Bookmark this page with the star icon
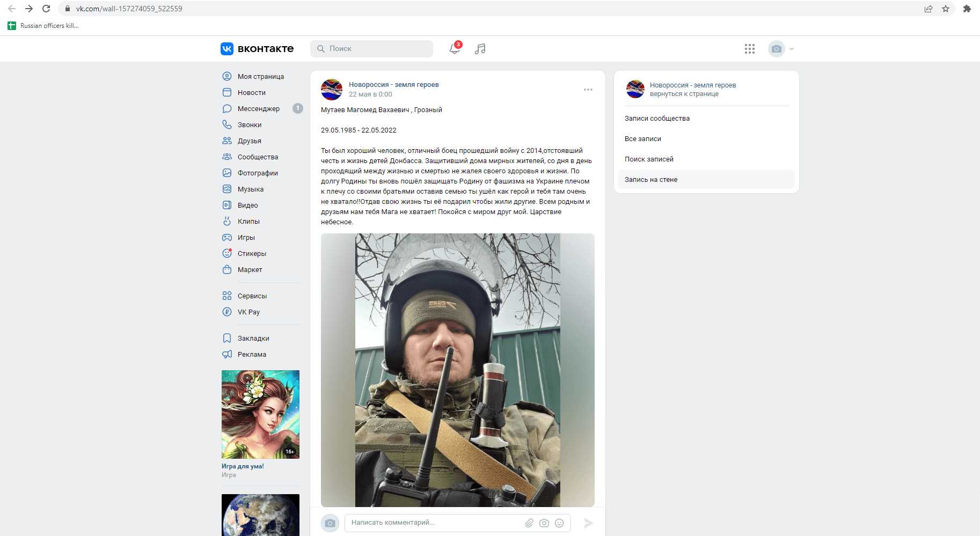This screenshot has height=536, width=980. (x=946, y=9)
